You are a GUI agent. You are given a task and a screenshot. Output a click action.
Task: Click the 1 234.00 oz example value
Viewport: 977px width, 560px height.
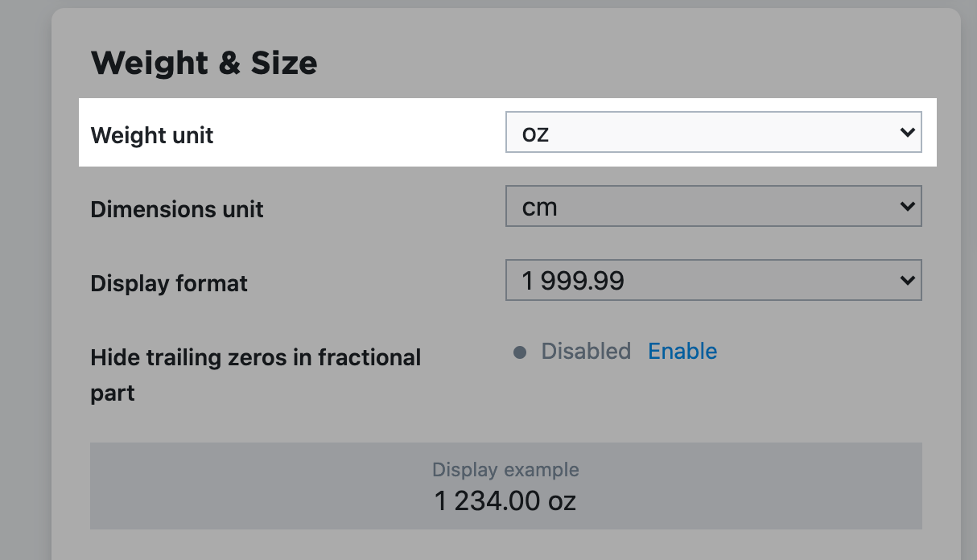click(505, 500)
